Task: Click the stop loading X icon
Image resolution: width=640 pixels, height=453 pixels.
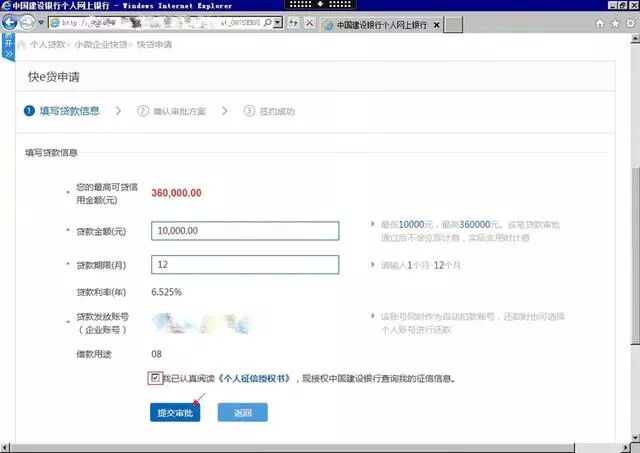Action: pyautogui.click(x=310, y=23)
